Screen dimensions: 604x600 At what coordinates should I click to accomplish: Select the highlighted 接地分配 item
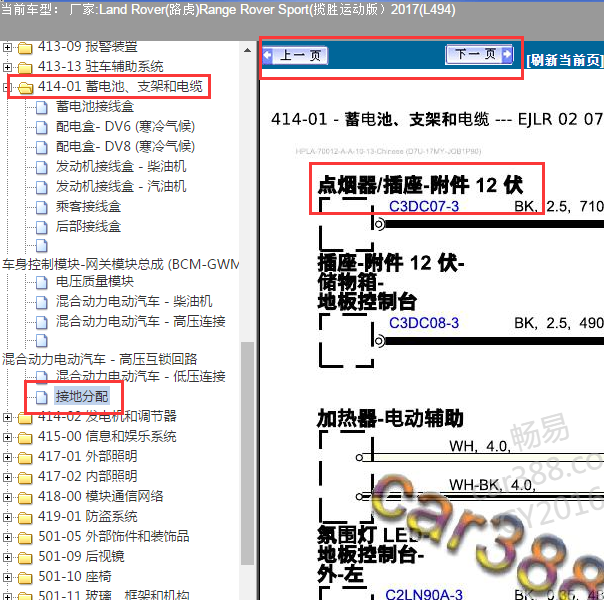point(82,396)
